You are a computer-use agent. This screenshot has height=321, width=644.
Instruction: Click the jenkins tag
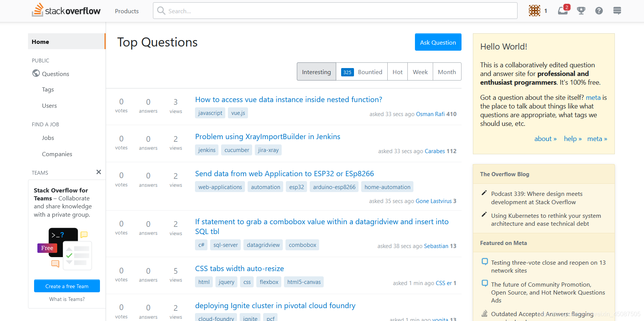(x=207, y=150)
